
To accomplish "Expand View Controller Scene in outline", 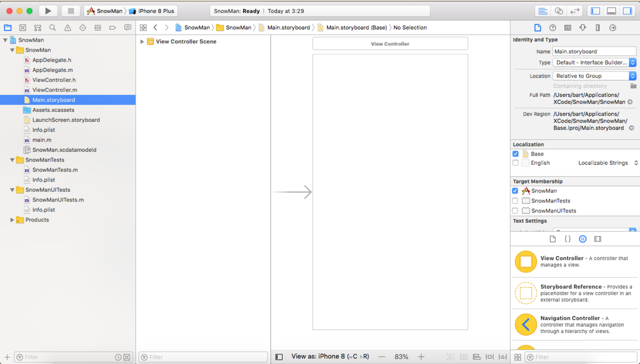I will pyautogui.click(x=142, y=42).
